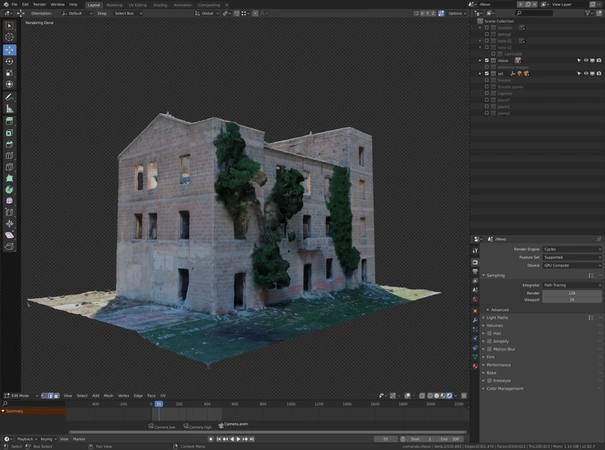Open the Integrator Path Tracing dropdown
The image size is (605, 450).
coord(572,285)
